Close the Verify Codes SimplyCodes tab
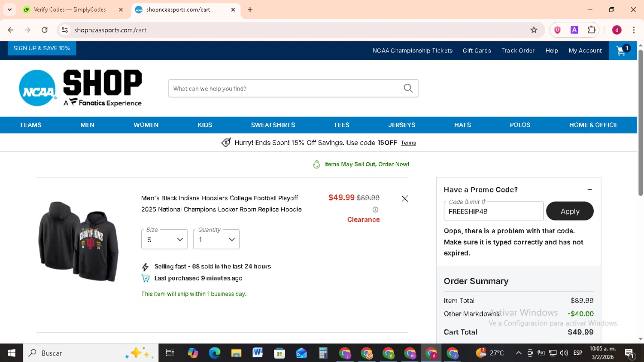644x362 pixels. 121,9
